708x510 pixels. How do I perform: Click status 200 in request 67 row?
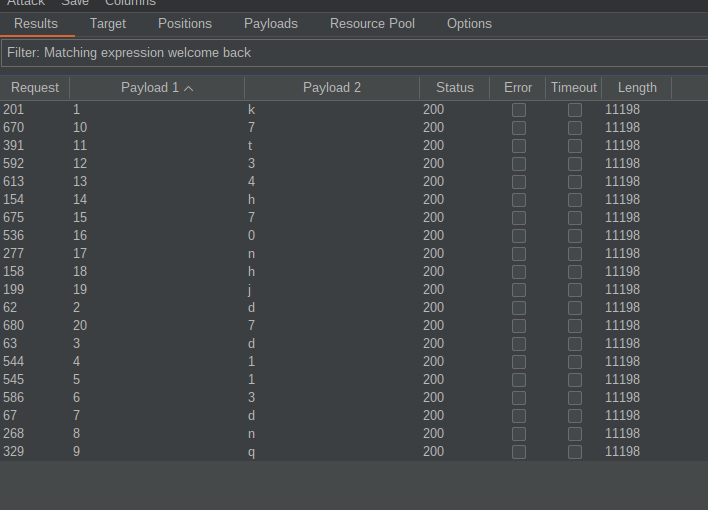(433, 416)
